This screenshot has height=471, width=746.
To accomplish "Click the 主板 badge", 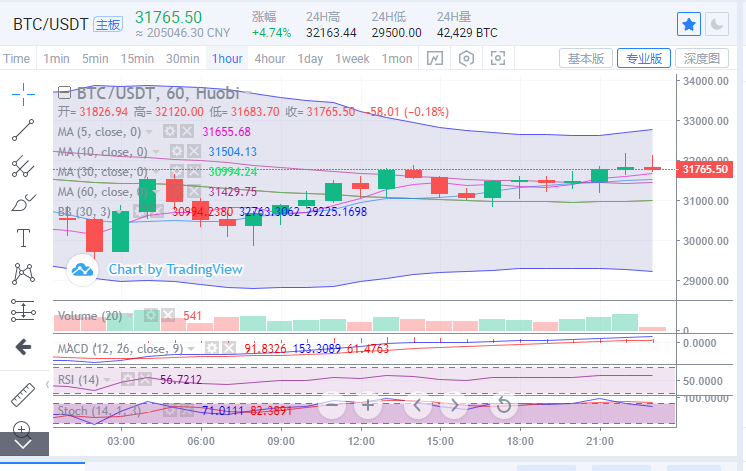I will point(108,24).
